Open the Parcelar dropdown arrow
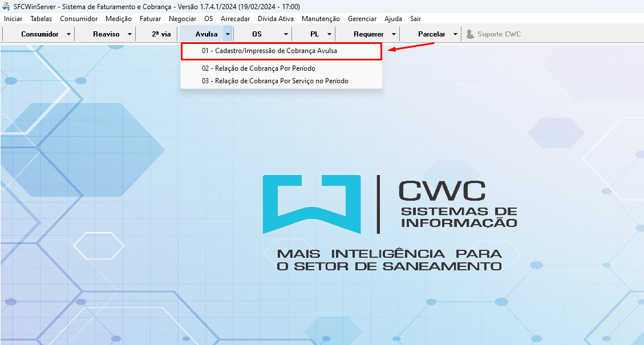 [455, 34]
